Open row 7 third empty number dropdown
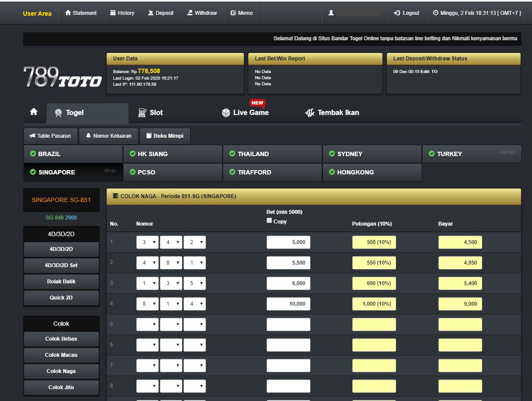This screenshot has width=532, height=401. [195, 366]
